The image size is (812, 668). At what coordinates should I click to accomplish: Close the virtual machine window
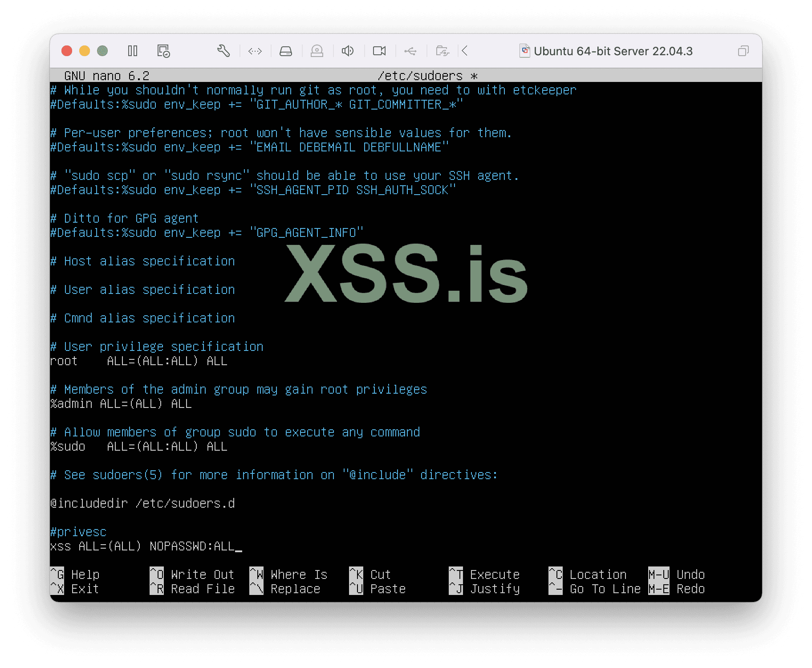(67, 51)
